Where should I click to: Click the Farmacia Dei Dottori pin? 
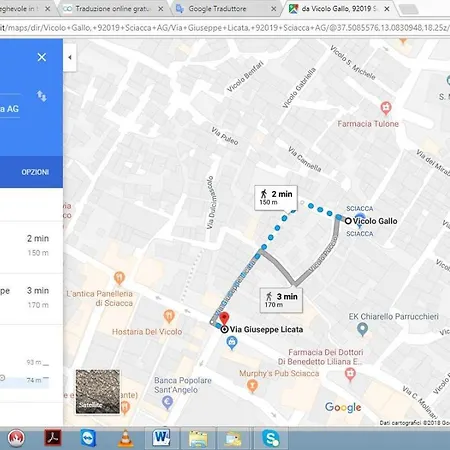coord(350,374)
